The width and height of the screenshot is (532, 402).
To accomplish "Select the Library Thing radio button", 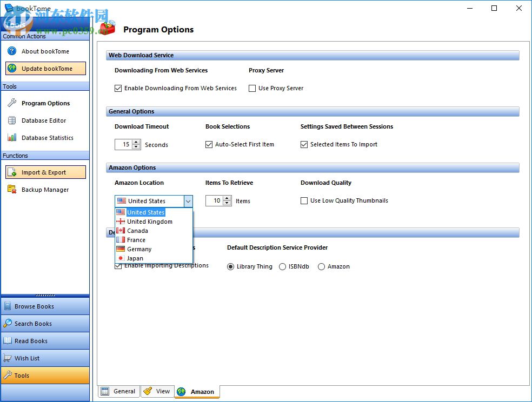I will (x=230, y=267).
